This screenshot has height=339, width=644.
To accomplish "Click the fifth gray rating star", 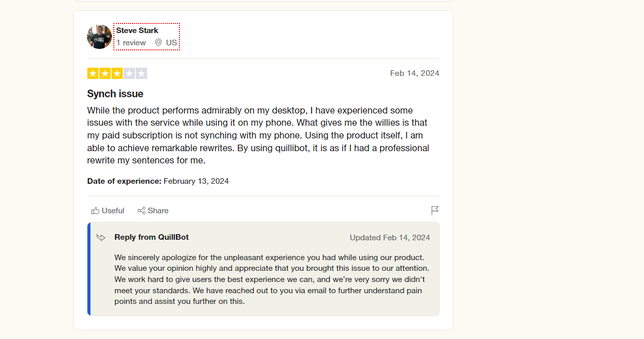I will point(141,73).
